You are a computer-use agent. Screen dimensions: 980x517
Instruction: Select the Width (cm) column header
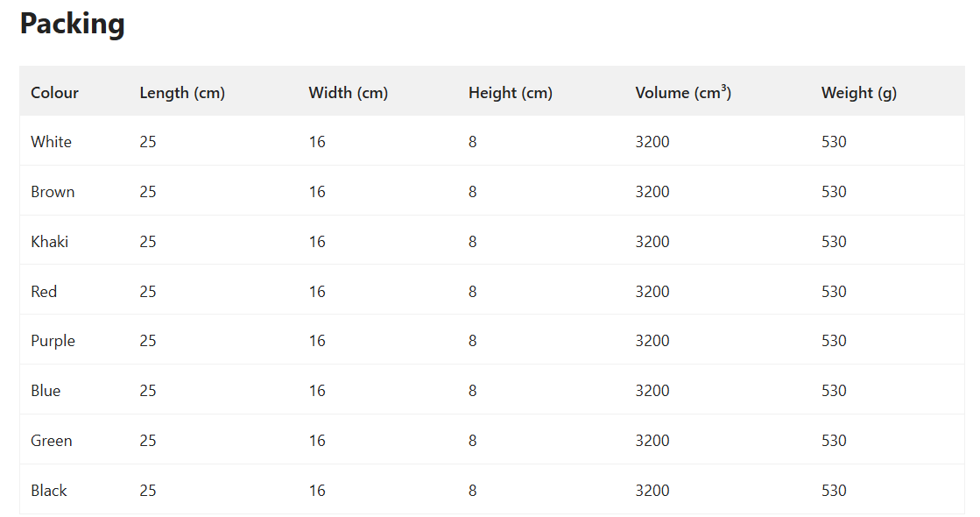348,93
